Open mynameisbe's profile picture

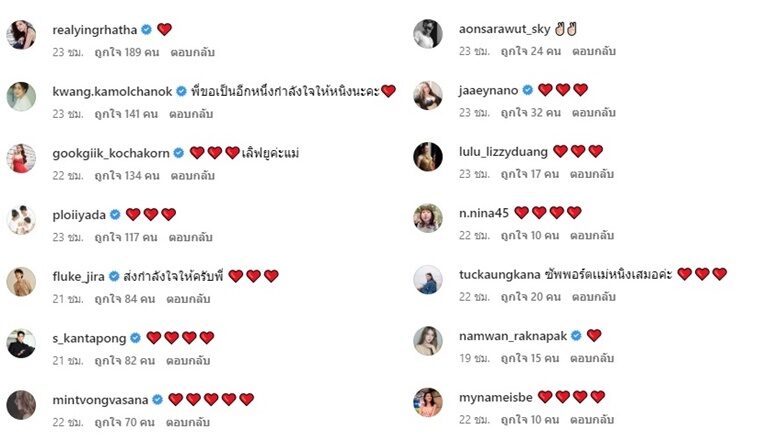(428, 402)
